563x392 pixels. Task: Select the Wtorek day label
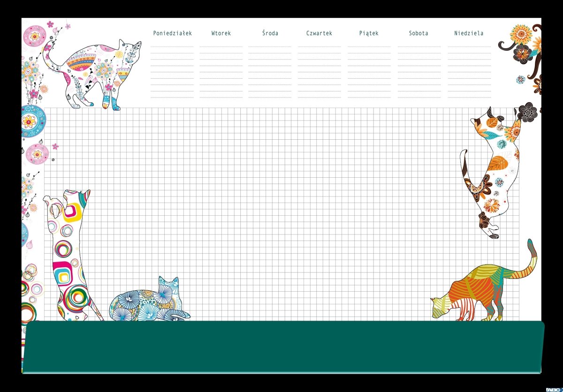tap(221, 33)
